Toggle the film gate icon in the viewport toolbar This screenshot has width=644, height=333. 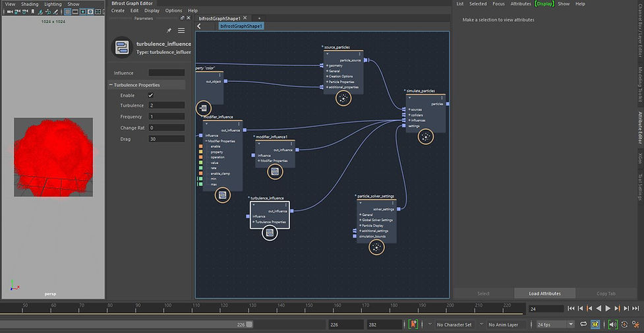click(75, 12)
